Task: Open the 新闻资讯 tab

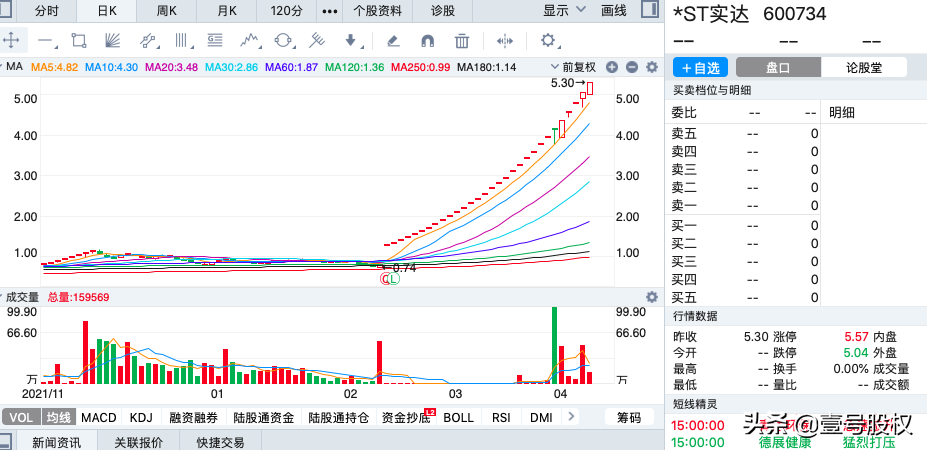Action: (x=56, y=442)
